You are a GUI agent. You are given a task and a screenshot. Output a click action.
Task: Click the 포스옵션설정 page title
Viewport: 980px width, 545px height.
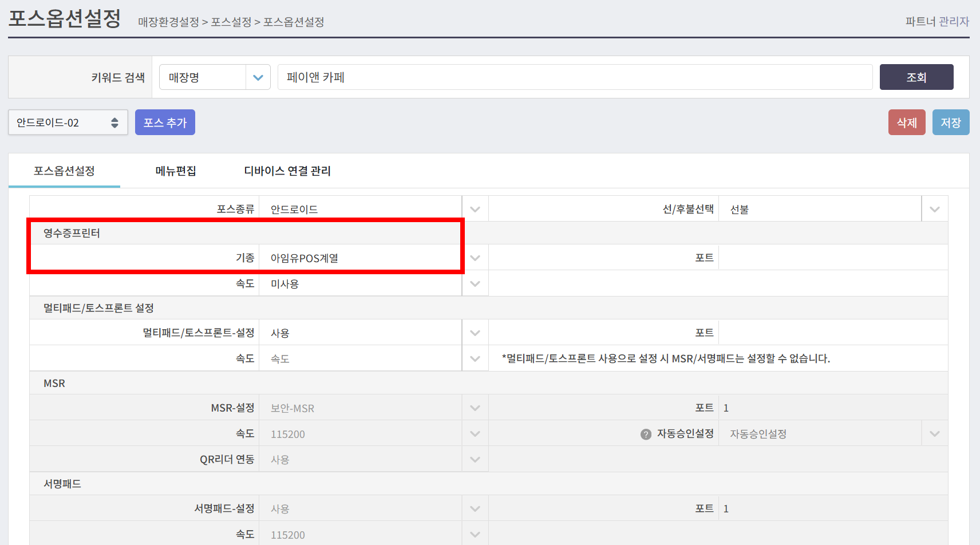(65, 18)
